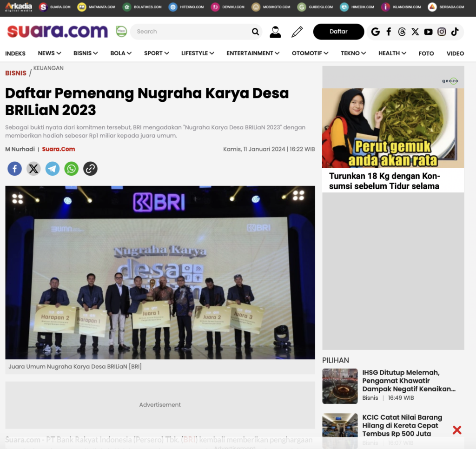Screen dimensions: 476x449
Task: Go to INDEKS menu item
Action: point(15,53)
